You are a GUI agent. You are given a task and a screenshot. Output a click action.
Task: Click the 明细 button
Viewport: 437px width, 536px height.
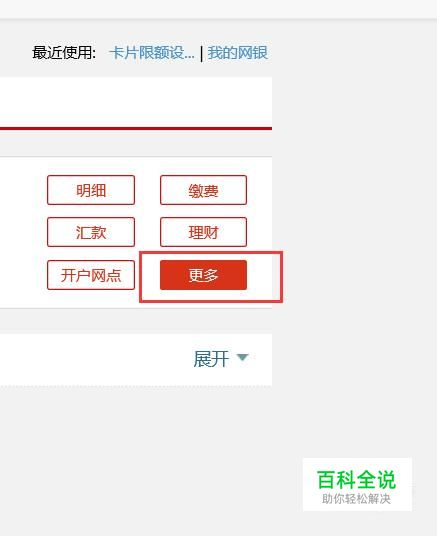click(91, 190)
